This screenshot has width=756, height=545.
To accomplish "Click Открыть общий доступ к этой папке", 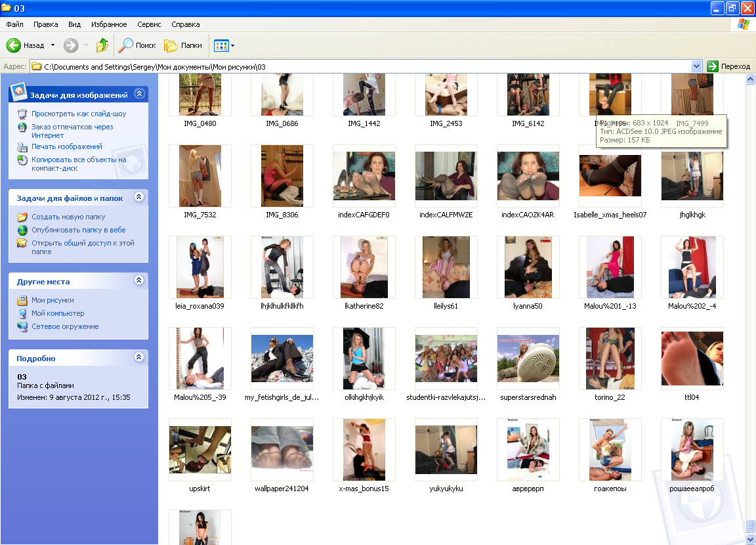I will pyautogui.click(x=83, y=248).
